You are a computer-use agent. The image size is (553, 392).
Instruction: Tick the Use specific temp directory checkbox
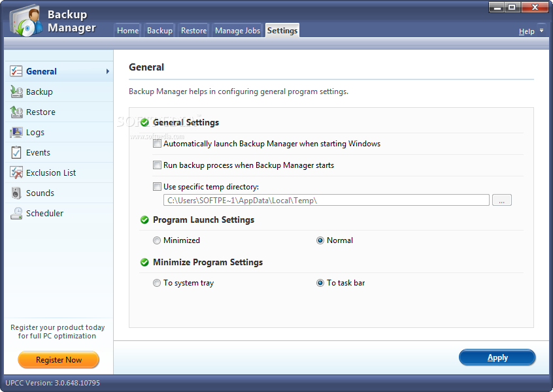(x=157, y=186)
